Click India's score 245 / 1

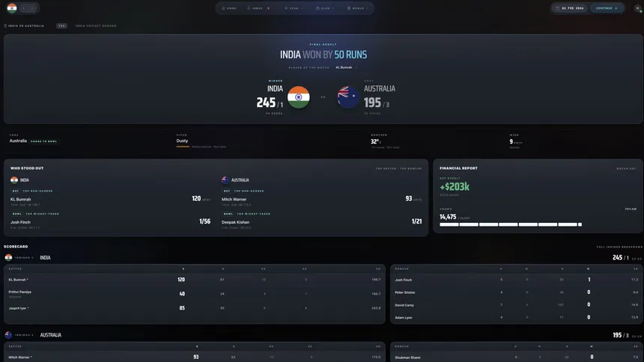tap(270, 102)
